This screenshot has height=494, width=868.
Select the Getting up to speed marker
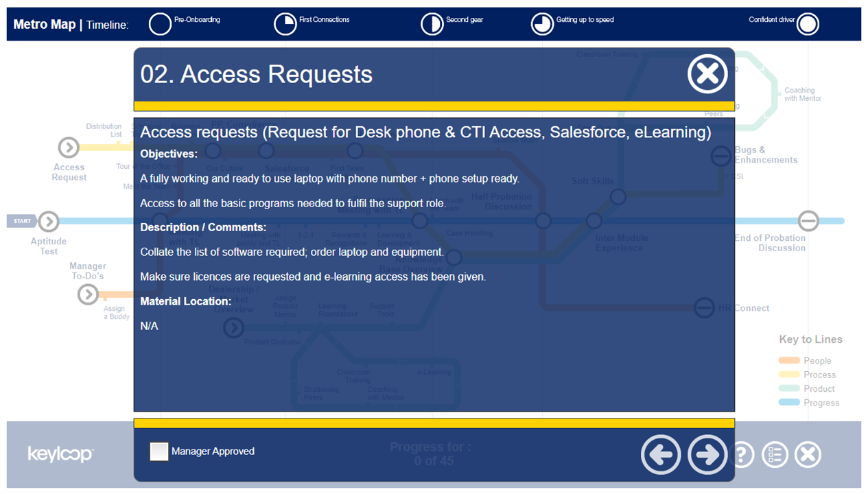coord(542,24)
